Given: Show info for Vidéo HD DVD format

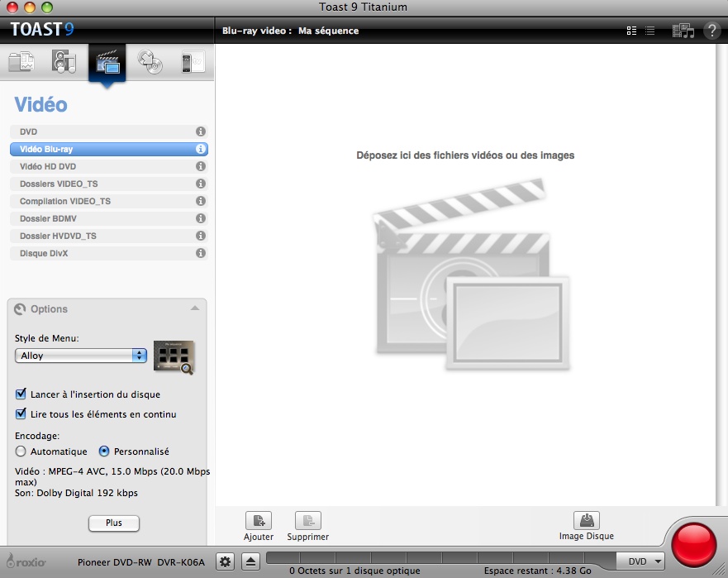Looking at the screenshot, I should click(x=201, y=166).
